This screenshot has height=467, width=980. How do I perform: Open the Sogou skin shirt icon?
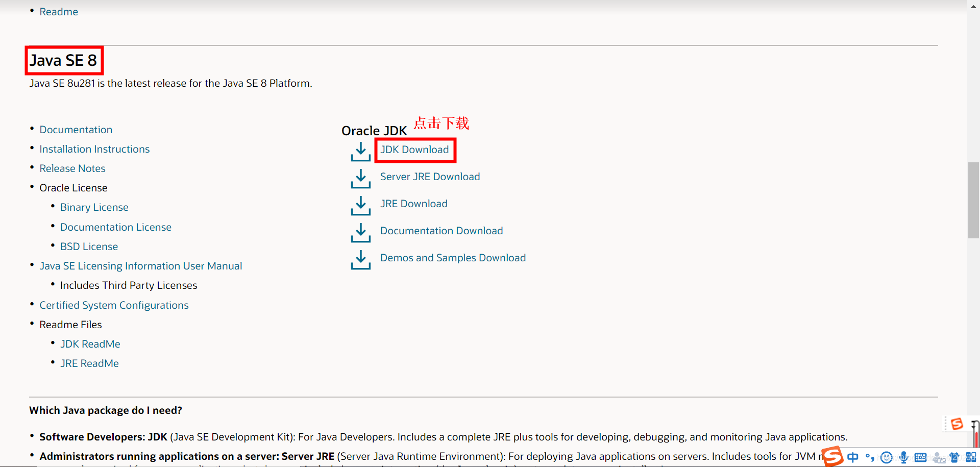[954, 457]
